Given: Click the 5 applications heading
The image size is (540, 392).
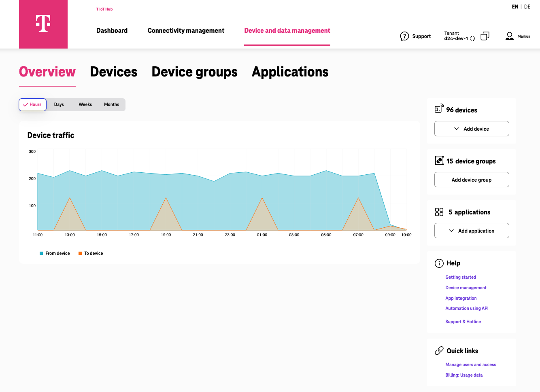Looking at the screenshot, I should pyautogui.click(x=469, y=212).
